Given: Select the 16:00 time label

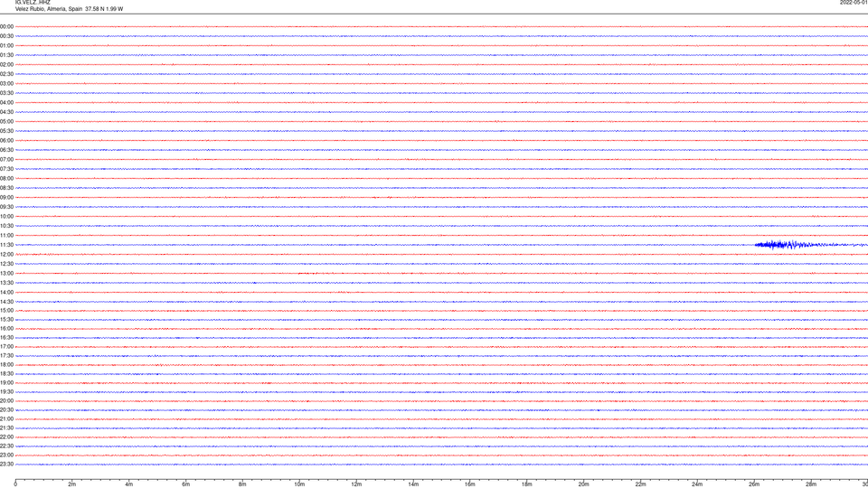Looking at the screenshot, I should click(6, 329).
